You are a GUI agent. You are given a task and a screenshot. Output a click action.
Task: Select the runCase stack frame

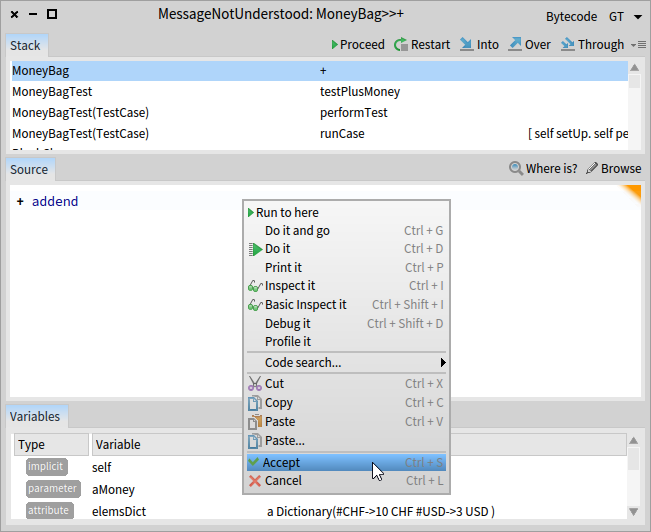click(319, 134)
